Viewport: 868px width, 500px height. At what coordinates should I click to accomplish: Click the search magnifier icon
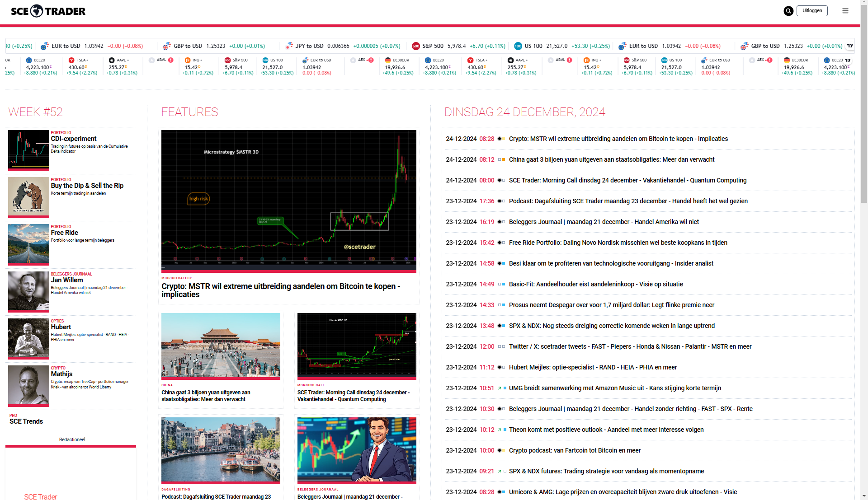tap(788, 11)
